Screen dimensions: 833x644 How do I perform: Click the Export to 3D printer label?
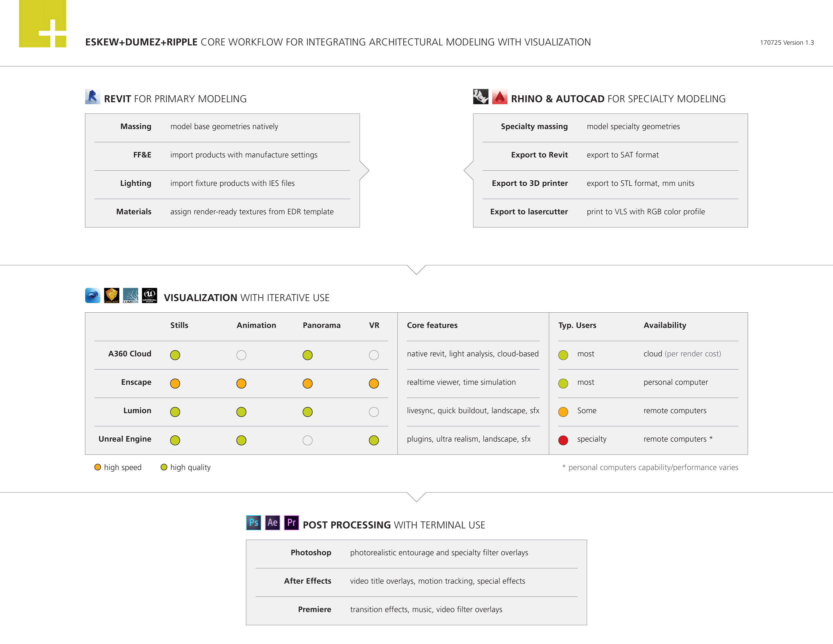(530, 183)
